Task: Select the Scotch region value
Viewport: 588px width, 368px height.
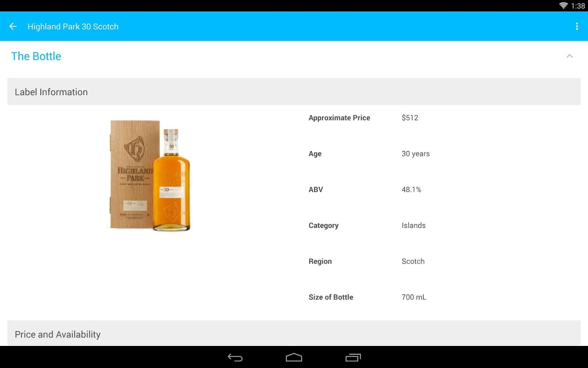Action: [413, 261]
